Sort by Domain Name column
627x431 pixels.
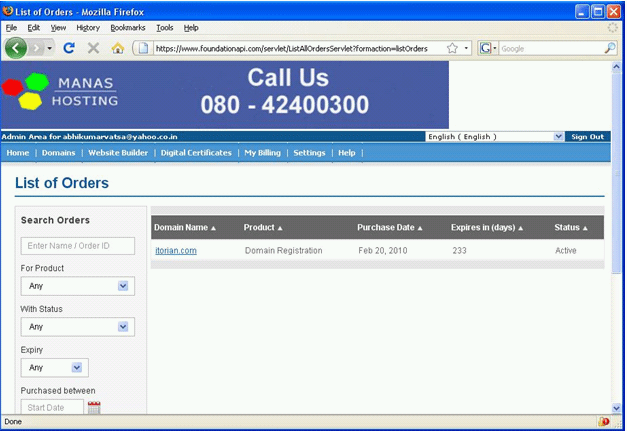click(185, 227)
